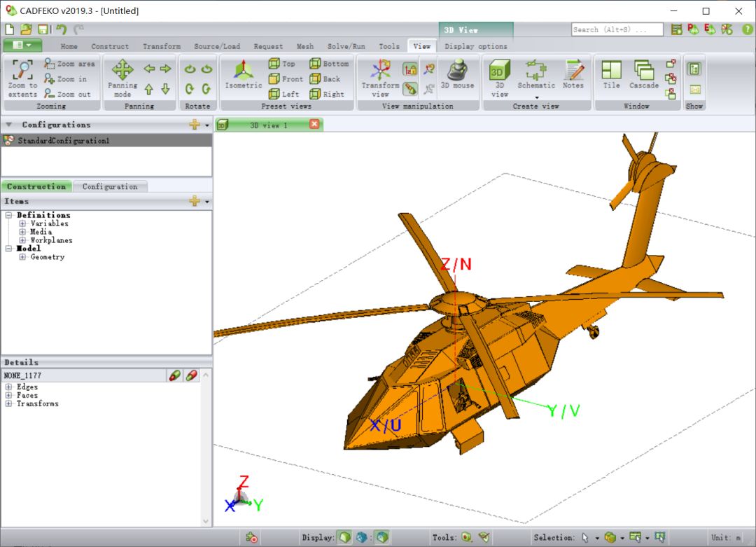Expand the Geometry tree node
The width and height of the screenshot is (756, 547).
(x=22, y=257)
